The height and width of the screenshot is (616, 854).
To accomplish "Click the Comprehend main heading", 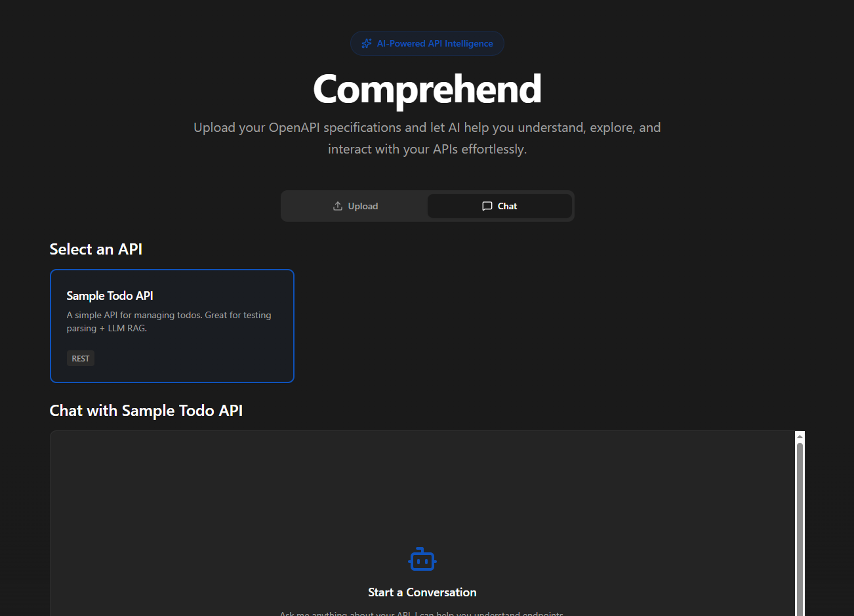I will [x=427, y=89].
